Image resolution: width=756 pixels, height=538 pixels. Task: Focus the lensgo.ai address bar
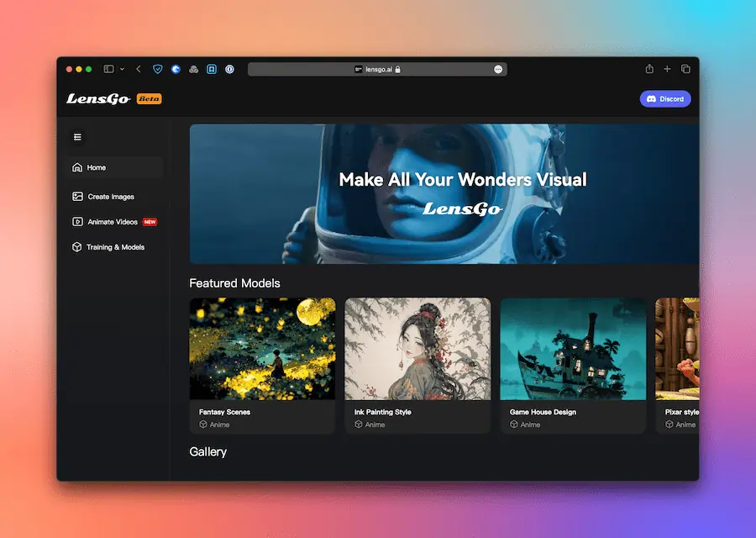click(x=377, y=69)
